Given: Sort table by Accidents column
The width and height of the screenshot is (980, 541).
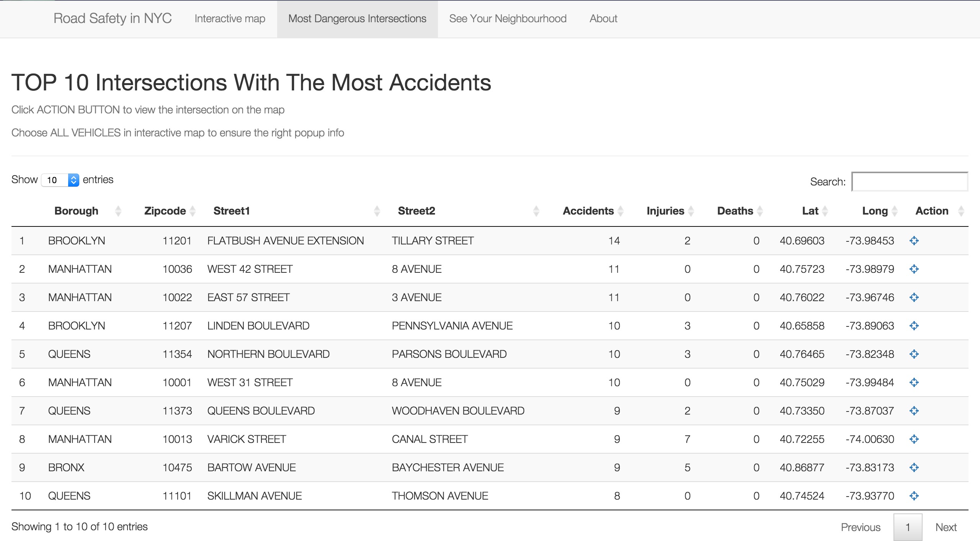Looking at the screenshot, I should 588,211.
